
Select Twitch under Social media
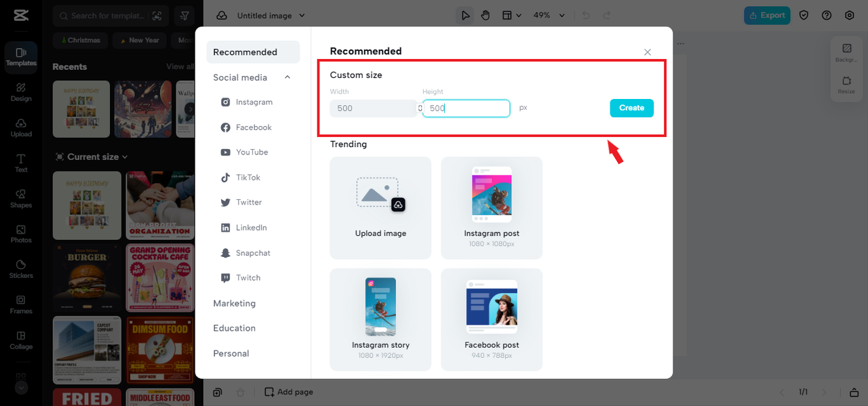[241, 278]
